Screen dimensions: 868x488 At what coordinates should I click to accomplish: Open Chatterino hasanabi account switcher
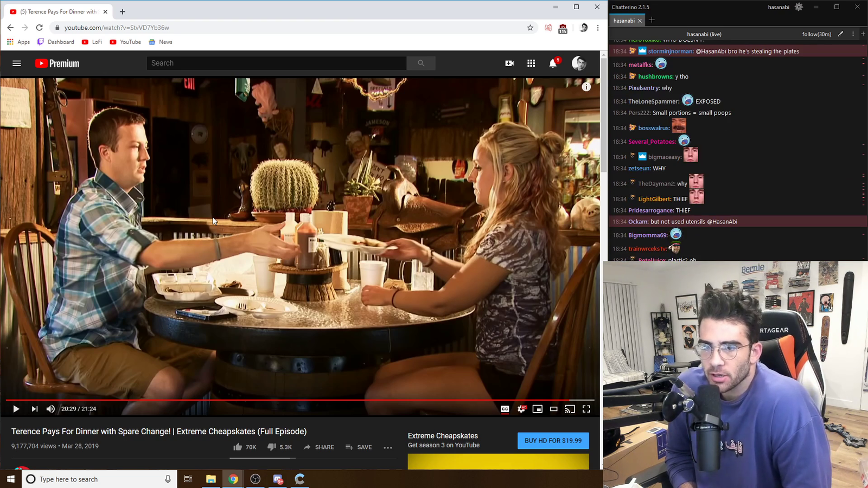[778, 7]
